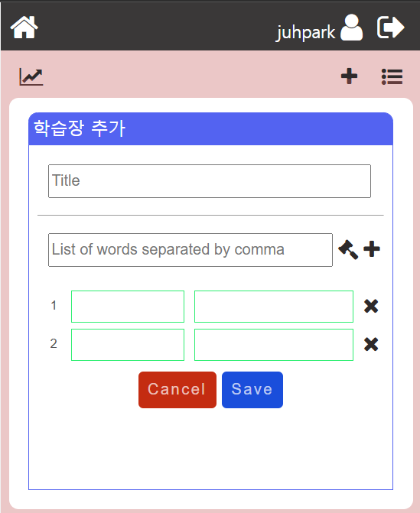Focus the comma-separated word list field
This screenshot has width=420, height=513.
tap(190, 250)
